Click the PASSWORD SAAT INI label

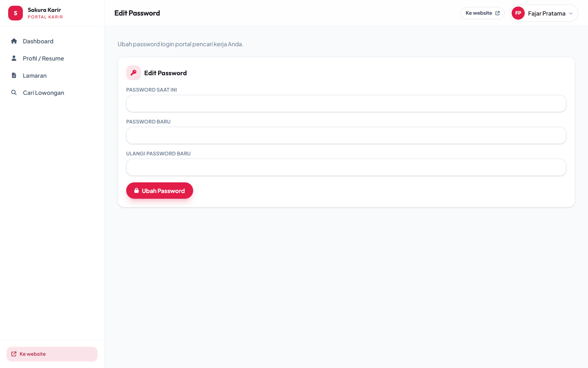tap(151, 90)
